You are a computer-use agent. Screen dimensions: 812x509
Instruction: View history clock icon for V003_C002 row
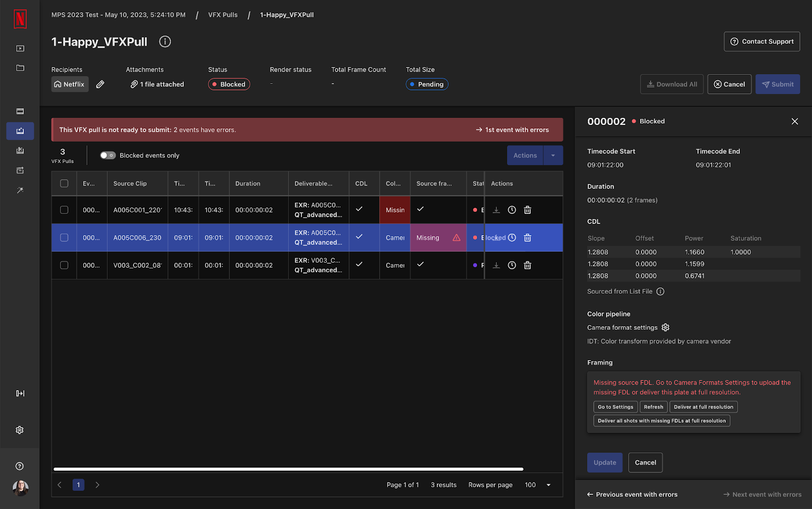click(x=512, y=265)
